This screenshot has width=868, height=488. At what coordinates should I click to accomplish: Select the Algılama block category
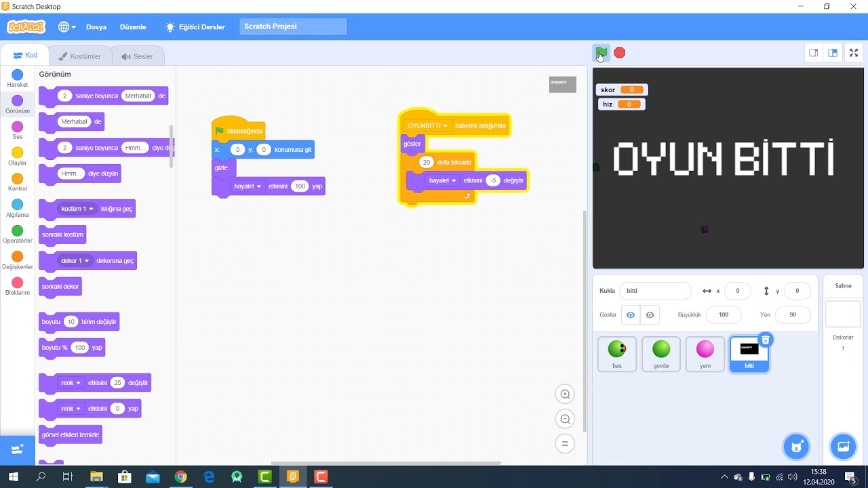coord(18,209)
